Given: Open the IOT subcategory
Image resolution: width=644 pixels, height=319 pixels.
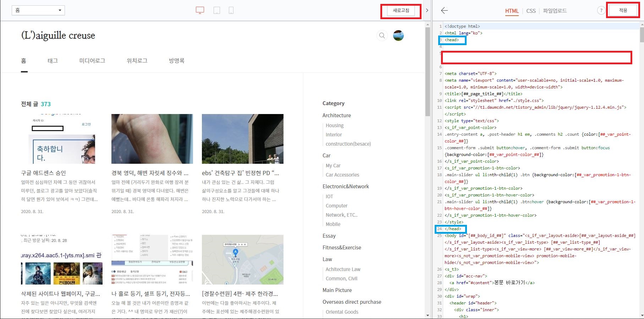Looking at the screenshot, I should click(x=329, y=196).
